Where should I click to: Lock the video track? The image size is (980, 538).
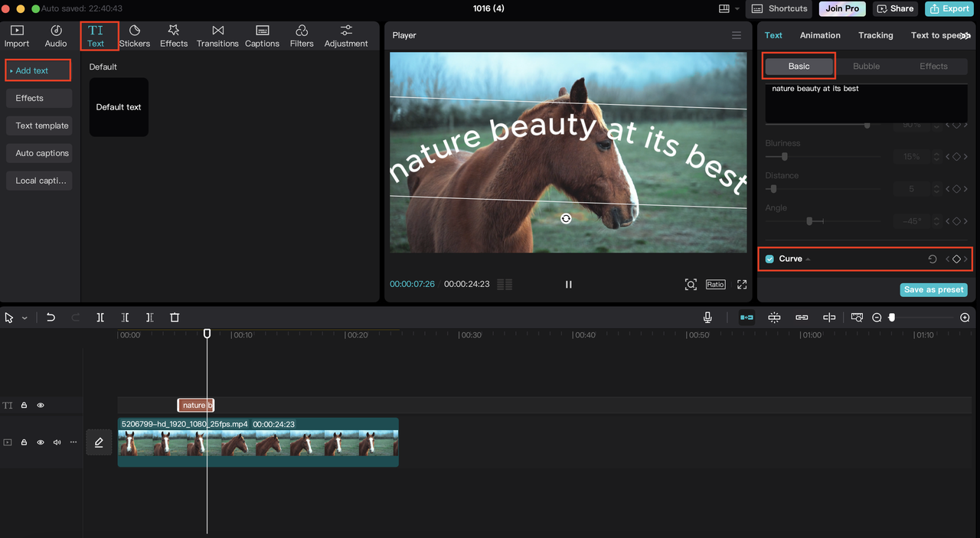coord(24,442)
